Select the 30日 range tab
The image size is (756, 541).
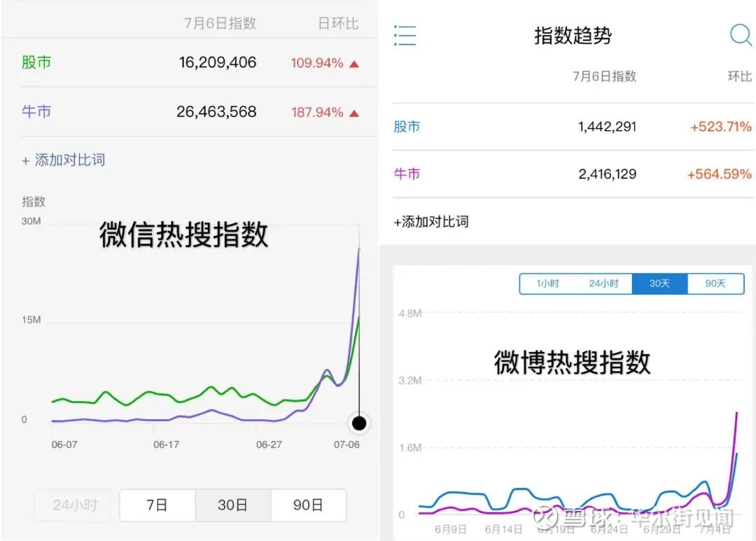[233, 505]
